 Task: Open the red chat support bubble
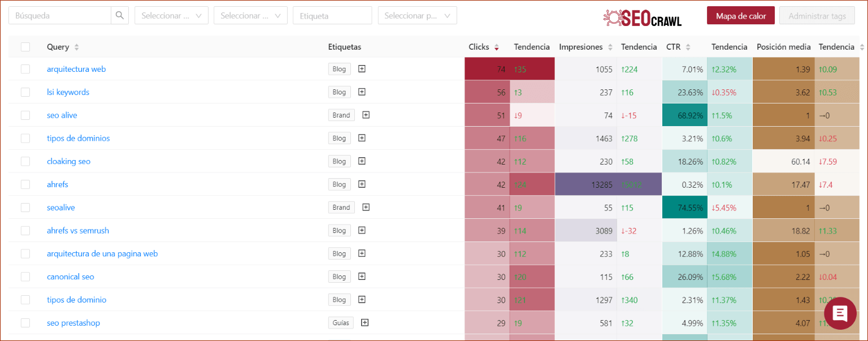pos(840,313)
